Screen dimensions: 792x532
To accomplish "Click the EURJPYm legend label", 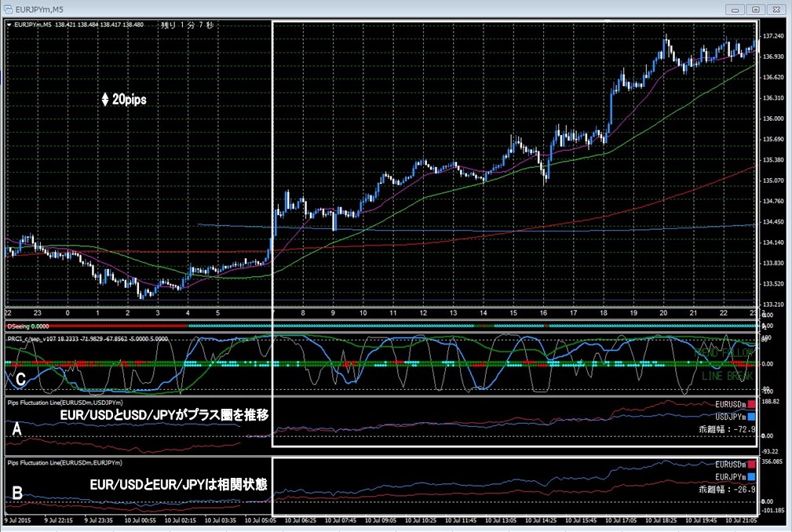I will [730, 477].
